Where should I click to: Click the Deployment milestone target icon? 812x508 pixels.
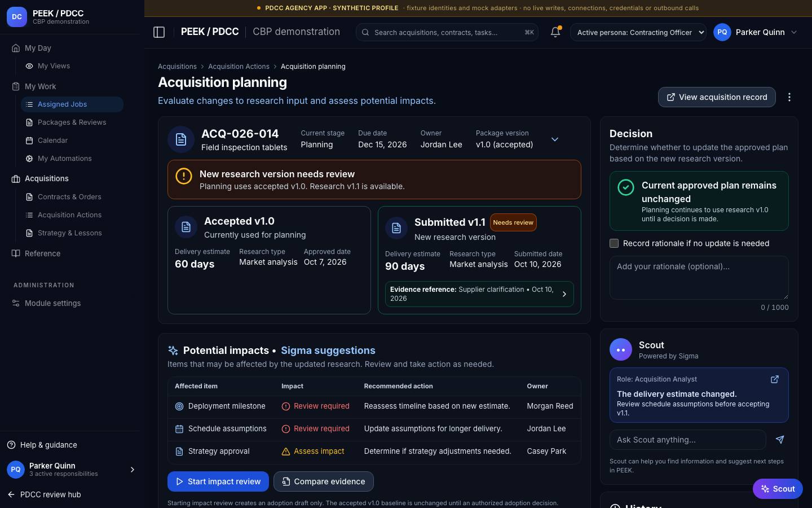(179, 406)
